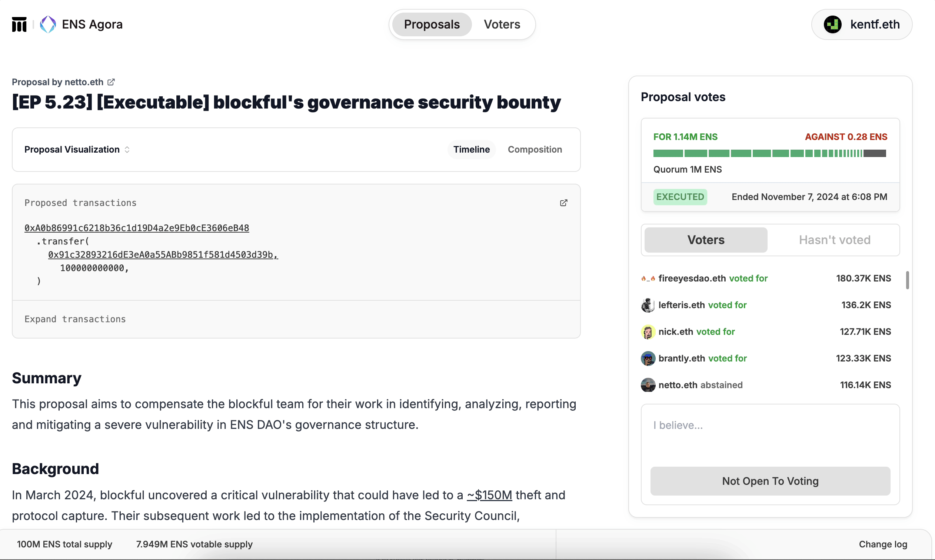This screenshot has height=560, width=935.
Task: Expand the Proposal Visualization chevron
Action: coord(127,149)
